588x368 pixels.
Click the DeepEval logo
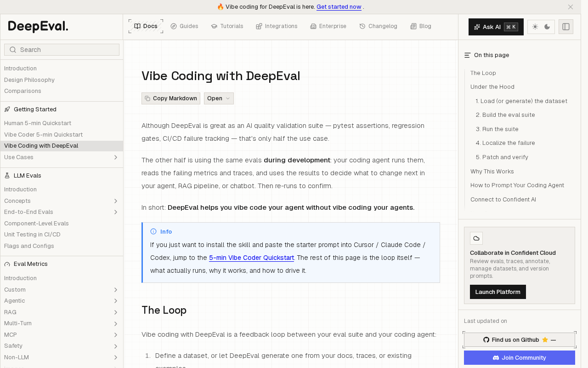(38, 27)
